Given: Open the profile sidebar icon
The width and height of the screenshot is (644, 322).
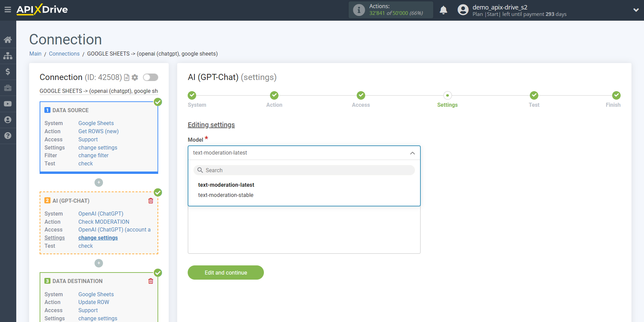Looking at the screenshot, I should 8,120.
